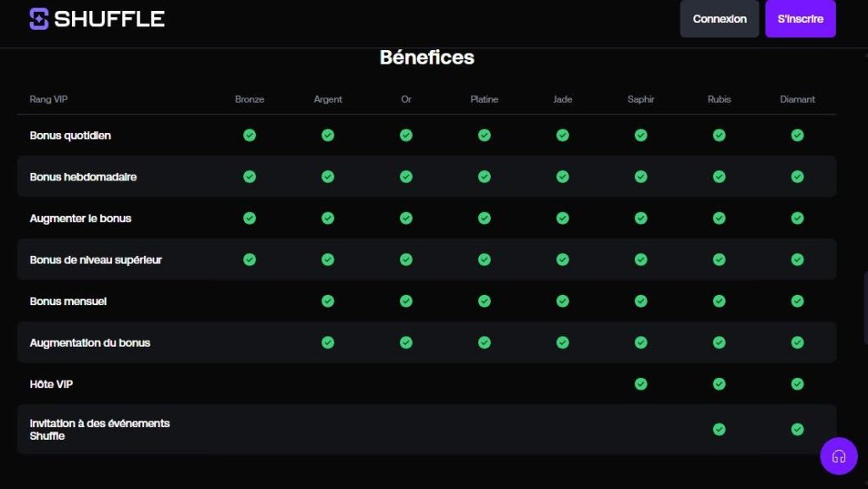This screenshot has height=489, width=868.
Task: Click the Rang VIP header label
Action: click(x=48, y=99)
